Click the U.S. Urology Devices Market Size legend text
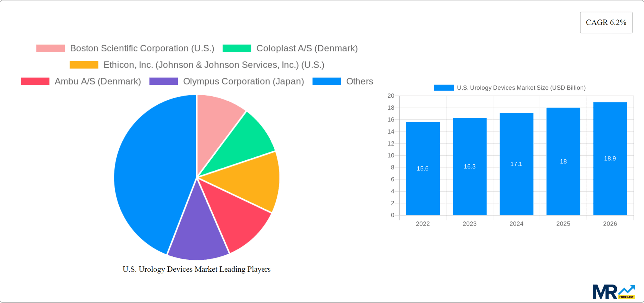Image resolution: width=644 pixels, height=303 pixels. pos(521,87)
